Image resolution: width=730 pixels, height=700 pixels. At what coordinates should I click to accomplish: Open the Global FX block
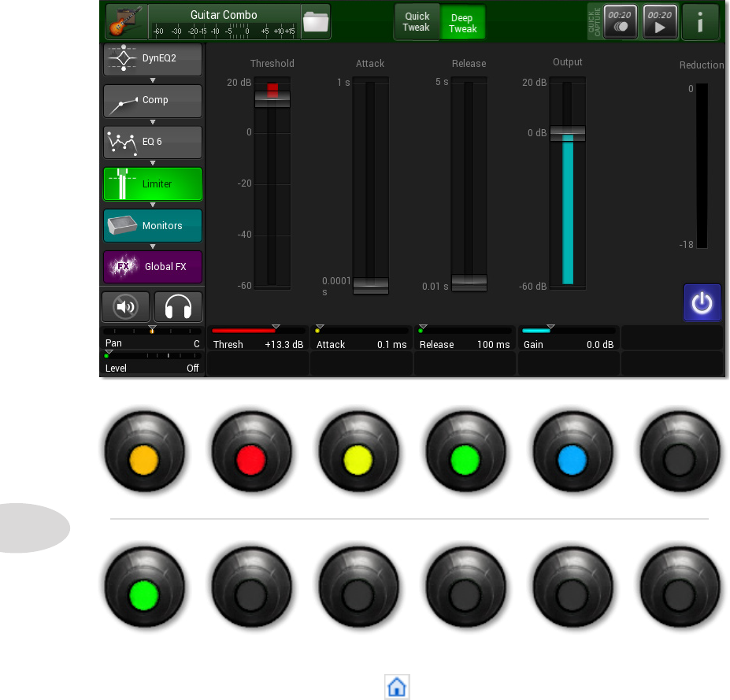click(153, 267)
